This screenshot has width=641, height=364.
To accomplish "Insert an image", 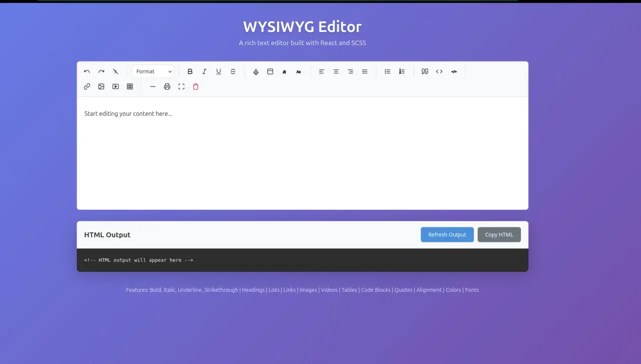I will tap(101, 87).
